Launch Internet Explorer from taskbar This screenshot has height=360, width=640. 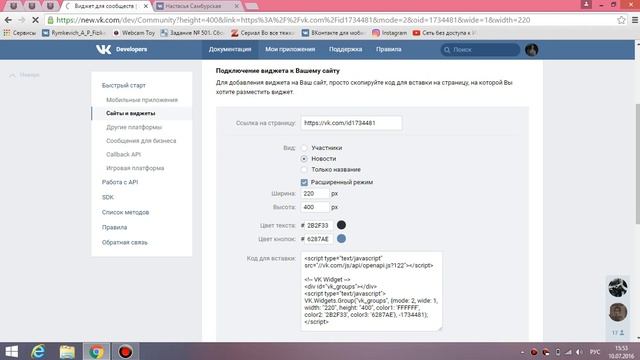[x=38, y=351]
